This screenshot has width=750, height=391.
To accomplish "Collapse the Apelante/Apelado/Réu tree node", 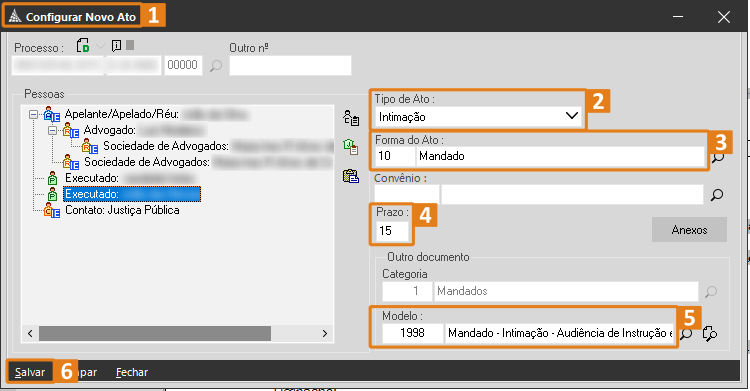I will [33, 114].
